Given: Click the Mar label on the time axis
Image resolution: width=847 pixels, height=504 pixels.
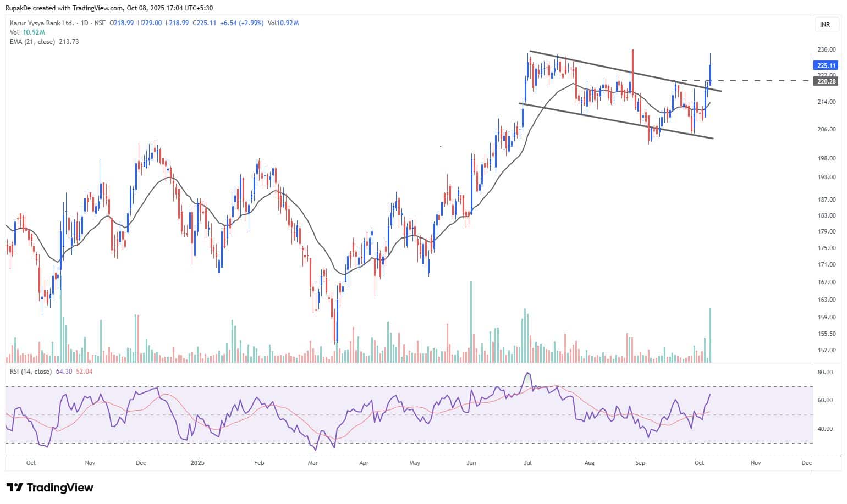Looking at the screenshot, I should pos(312,463).
